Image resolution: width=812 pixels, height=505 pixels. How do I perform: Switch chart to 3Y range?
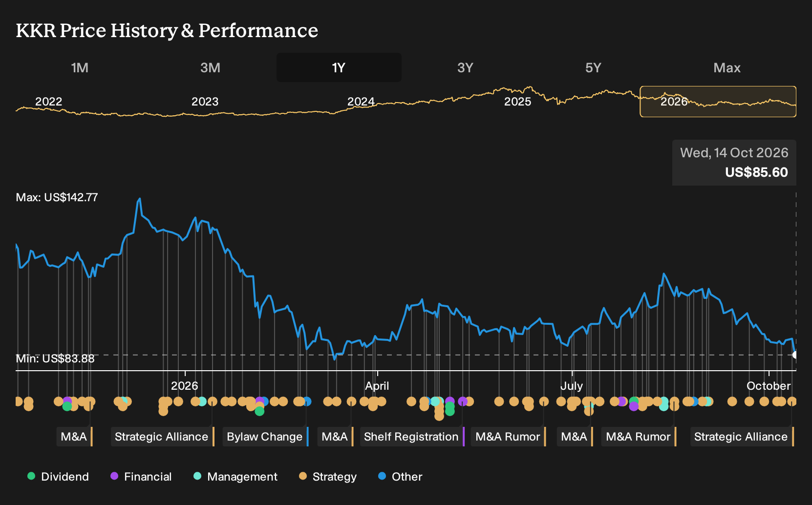(x=465, y=67)
